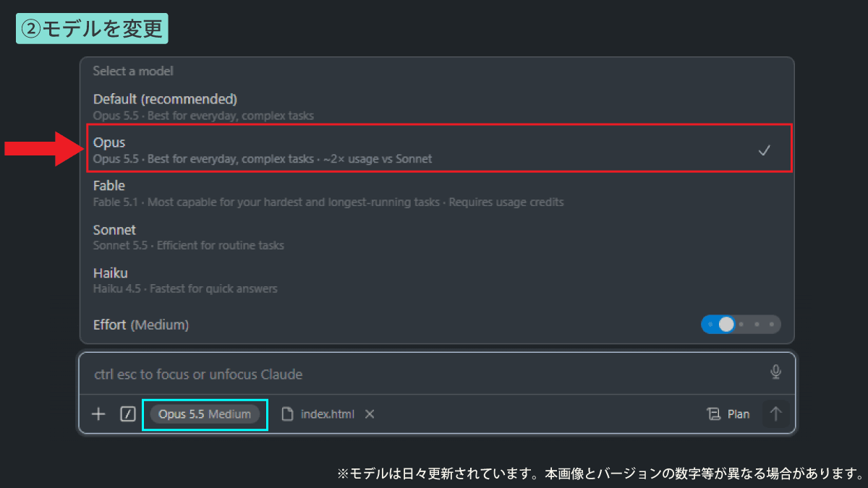Remove the index.html attachment with X
This screenshot has width=868, height=488.
click(370, 414)
